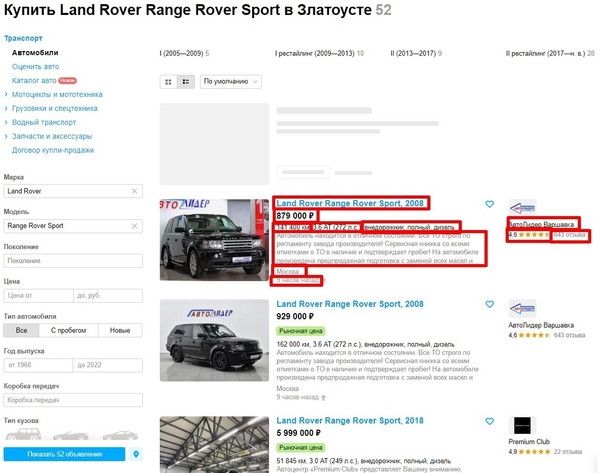Filter by generation II (2013—2017)
Viewport: 600px width, 473px height.
(416, 54)
